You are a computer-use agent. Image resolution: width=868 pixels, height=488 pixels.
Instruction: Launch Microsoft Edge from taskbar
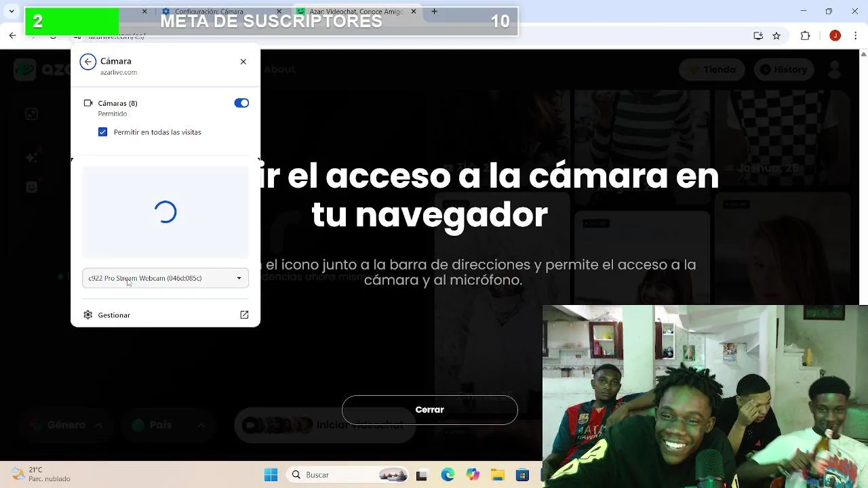[x=448, y=475]
